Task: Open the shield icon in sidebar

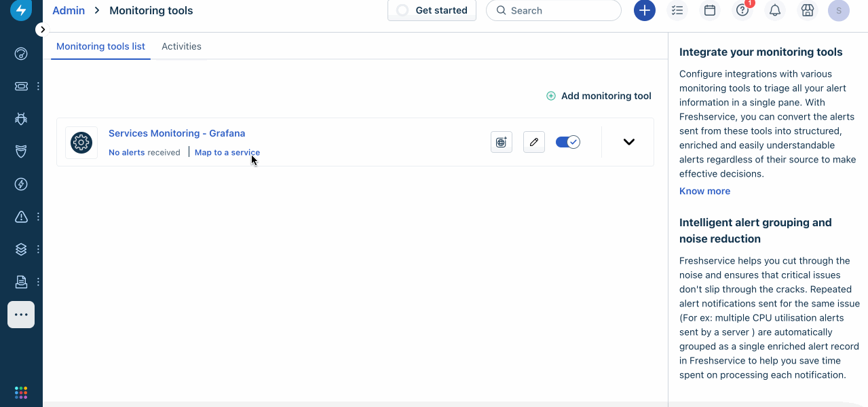Action: coord(21,152)
